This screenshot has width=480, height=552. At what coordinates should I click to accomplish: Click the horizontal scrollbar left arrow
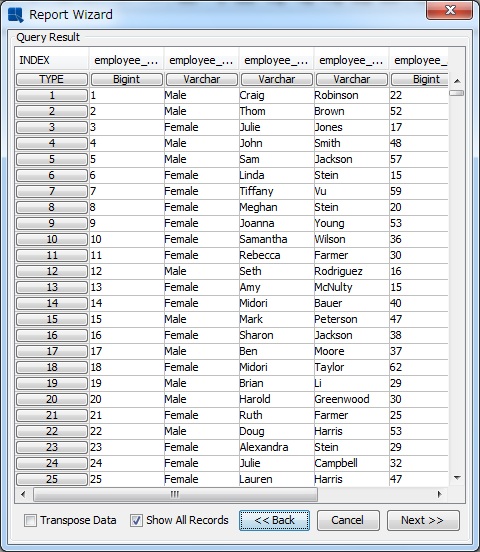click(23, 494)
